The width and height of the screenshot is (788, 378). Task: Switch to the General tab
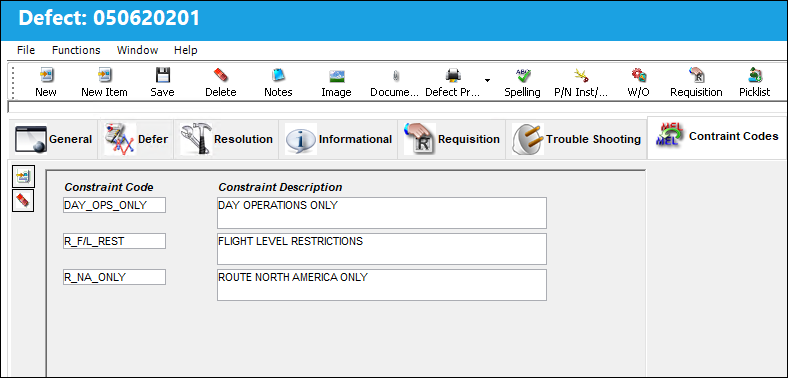pos(53,139)
